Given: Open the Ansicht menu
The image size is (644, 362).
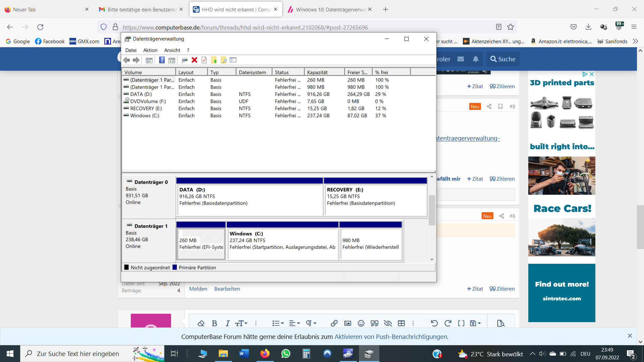Looking at the screenshot, I should 172,50.
